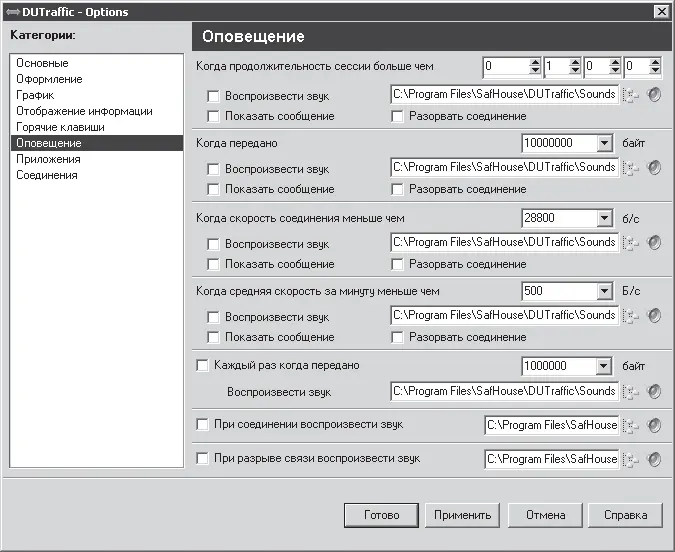Open the 10000000 байт dropdown
This screenshot has width=675, height=552.
click(604, 143)
